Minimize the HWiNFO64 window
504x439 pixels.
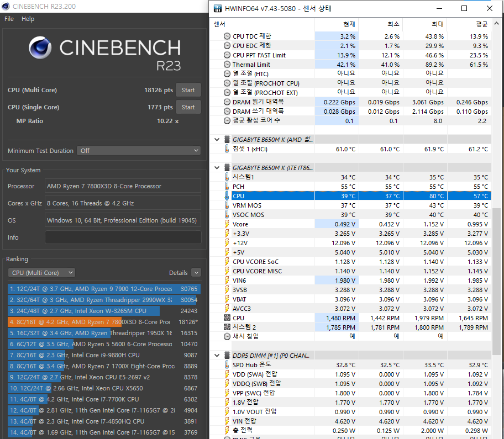[x=439, y=8]
